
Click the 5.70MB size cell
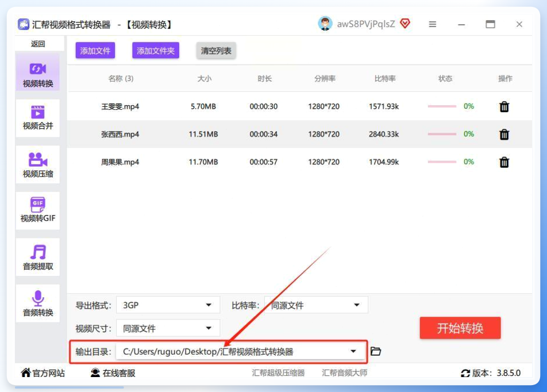[x=203, y=106]
